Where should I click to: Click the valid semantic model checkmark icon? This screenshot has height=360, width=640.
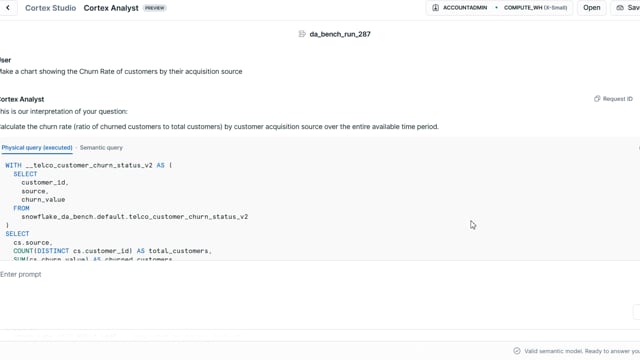click(x=517, y=351)
